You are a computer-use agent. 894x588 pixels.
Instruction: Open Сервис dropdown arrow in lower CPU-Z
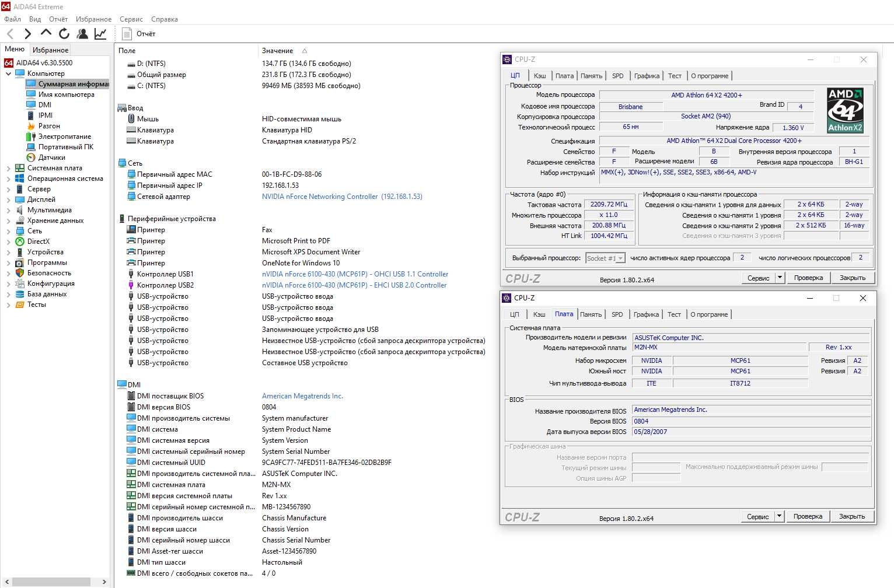pyautogui.click(x=779, y=516)
